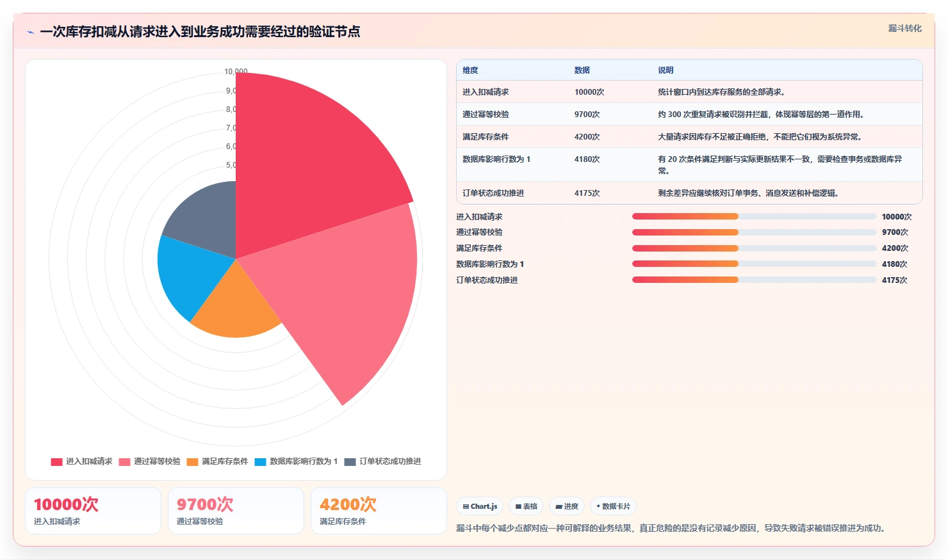Click description starting 剩余差异应继续核对
Image resolution: width=948 pixels, height=560 pixels.
tap(749, 193)
